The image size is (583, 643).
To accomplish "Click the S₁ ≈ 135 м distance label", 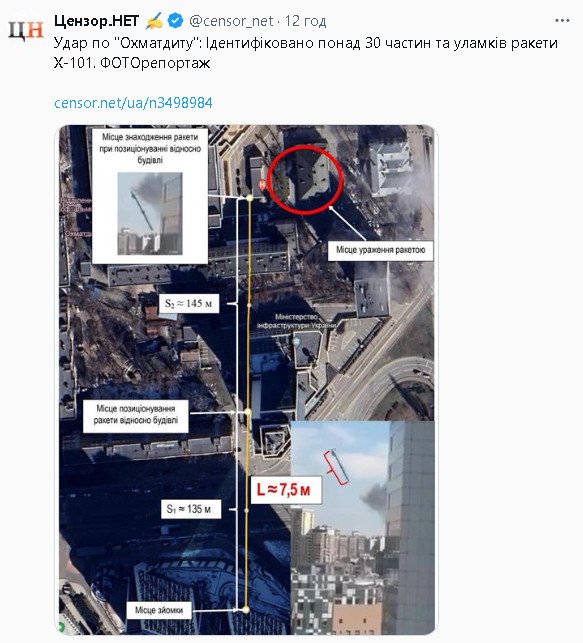I will [190, 509].
